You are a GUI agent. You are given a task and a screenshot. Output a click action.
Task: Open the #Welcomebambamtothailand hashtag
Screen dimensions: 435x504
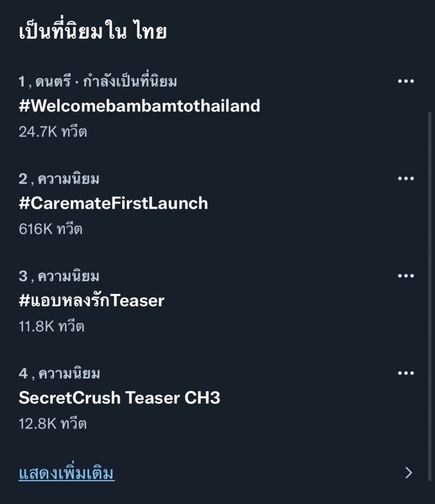click(139, 105)
